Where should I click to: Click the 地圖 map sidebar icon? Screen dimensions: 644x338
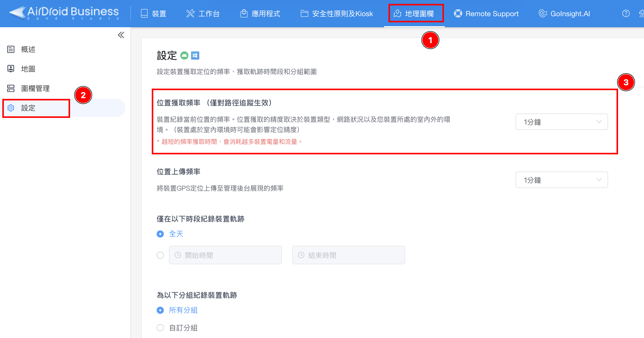[11, 69]
